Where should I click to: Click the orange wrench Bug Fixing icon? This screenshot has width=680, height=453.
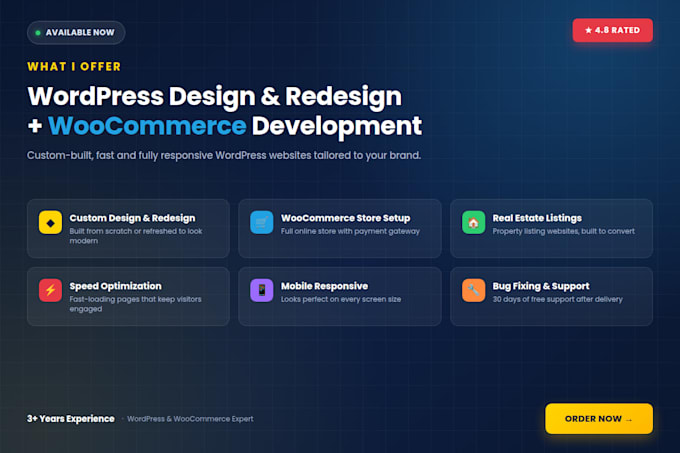click(x=474, y=290)
